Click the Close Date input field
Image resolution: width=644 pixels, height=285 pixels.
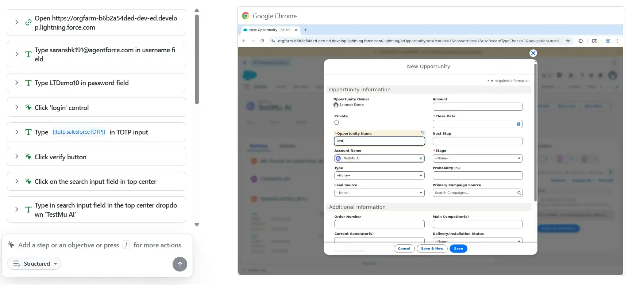[478, 124]
